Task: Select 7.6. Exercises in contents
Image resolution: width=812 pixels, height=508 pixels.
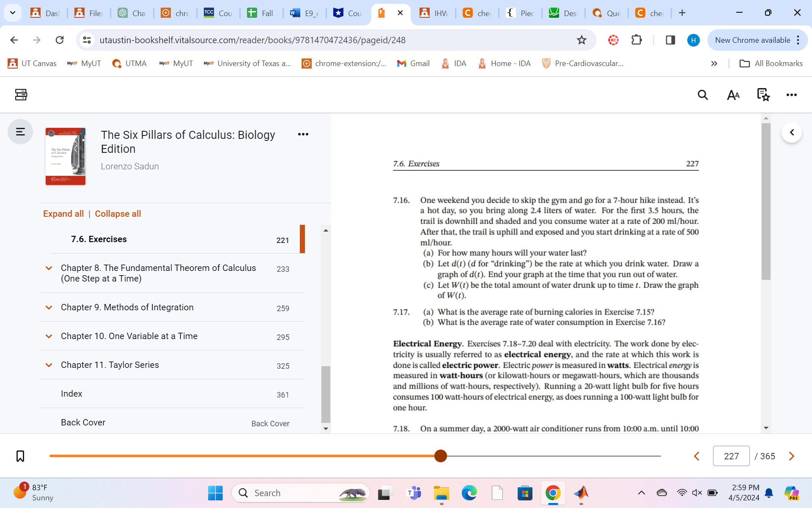Action: point(99,239)
